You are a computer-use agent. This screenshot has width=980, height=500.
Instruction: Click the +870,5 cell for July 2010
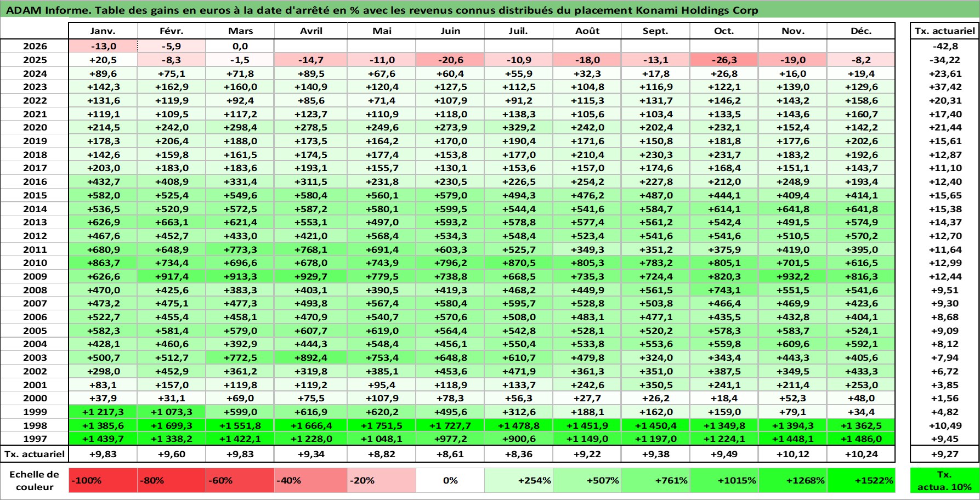point(519,263)
